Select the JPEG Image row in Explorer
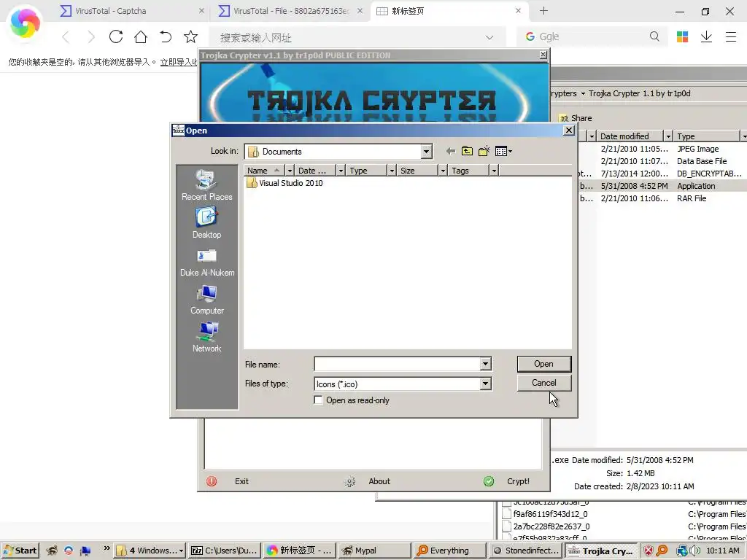The image size is (747, 560). tap(662, 149)
